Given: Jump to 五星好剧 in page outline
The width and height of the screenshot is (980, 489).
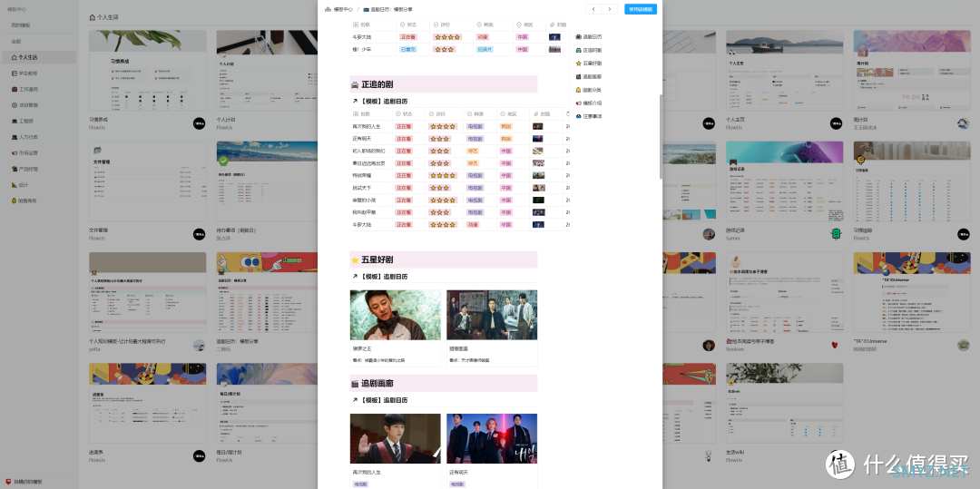Looking at the screenshot, I should [589, 64].
